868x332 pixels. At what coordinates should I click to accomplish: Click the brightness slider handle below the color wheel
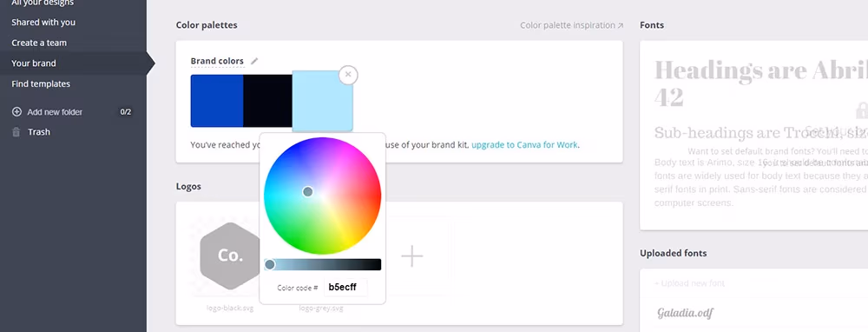click(270, 264)
